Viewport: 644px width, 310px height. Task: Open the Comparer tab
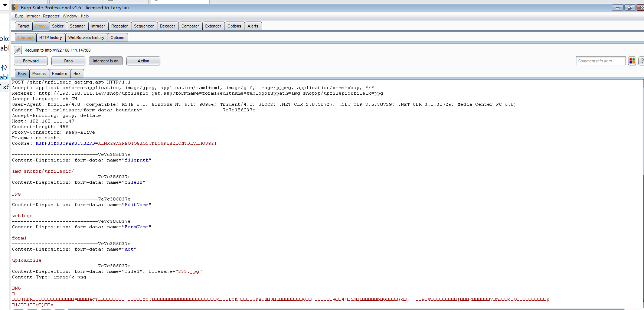click(190, 26)
